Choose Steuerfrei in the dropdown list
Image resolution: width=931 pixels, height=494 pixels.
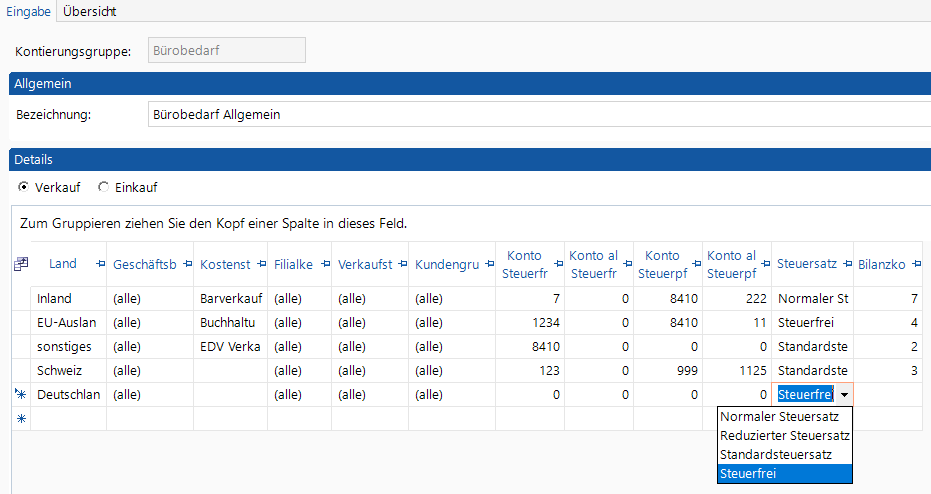(x=785, y=474)
